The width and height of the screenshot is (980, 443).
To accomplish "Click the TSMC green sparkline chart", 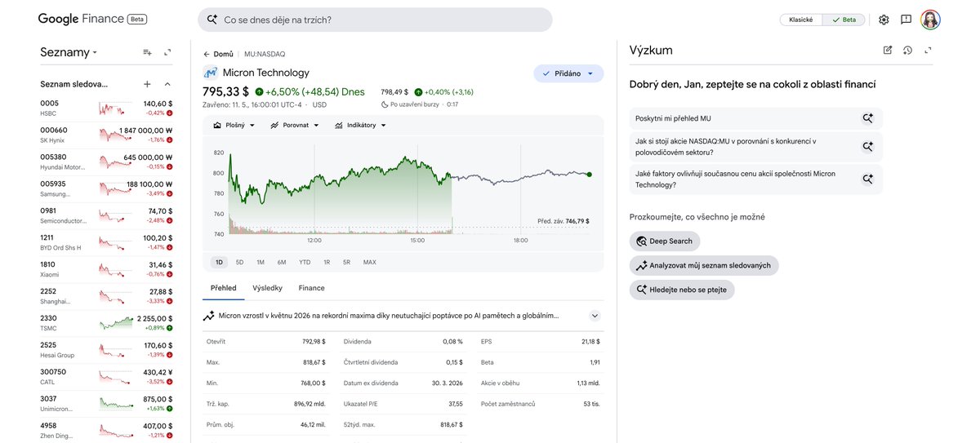I will click(115, 322).
